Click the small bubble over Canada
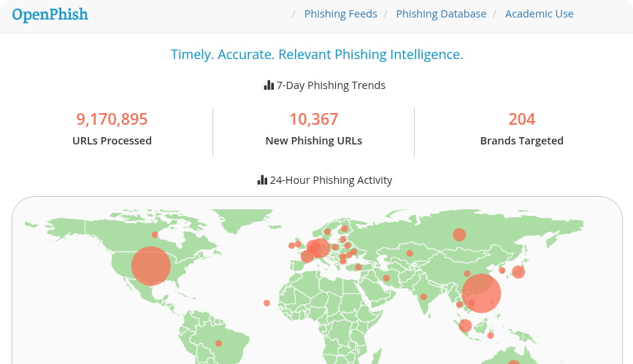This screenshot has width=633, height=364. coord(155,235)
